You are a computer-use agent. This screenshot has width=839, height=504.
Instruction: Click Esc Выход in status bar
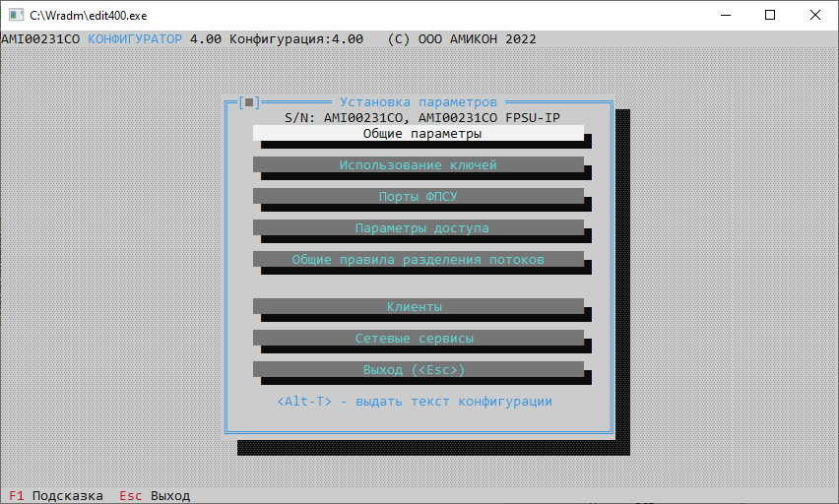(155, 495)
